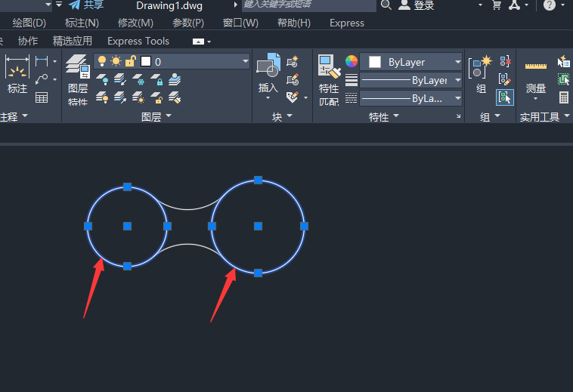
Task: Click the Match Layer brush icon
Action: tap(175, 97)
